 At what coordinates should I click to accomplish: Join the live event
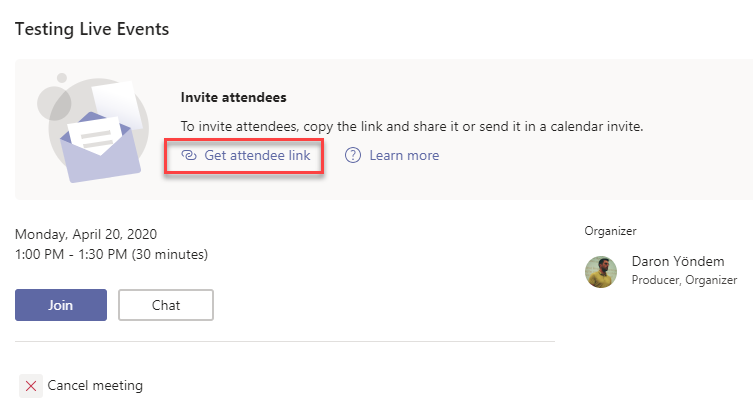[61, 305]
